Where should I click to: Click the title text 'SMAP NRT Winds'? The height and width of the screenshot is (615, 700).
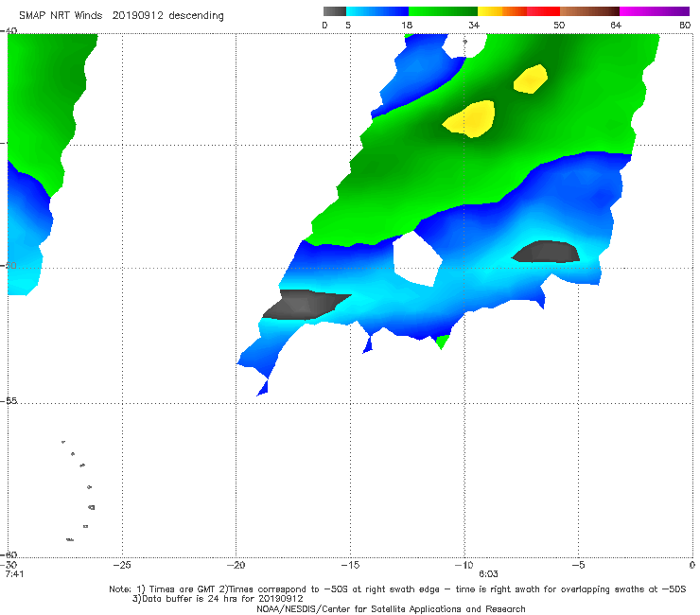point(61,16)
